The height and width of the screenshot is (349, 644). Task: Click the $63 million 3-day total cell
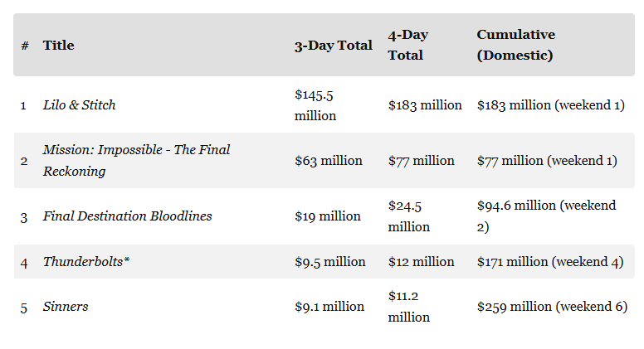pos(328,161)
